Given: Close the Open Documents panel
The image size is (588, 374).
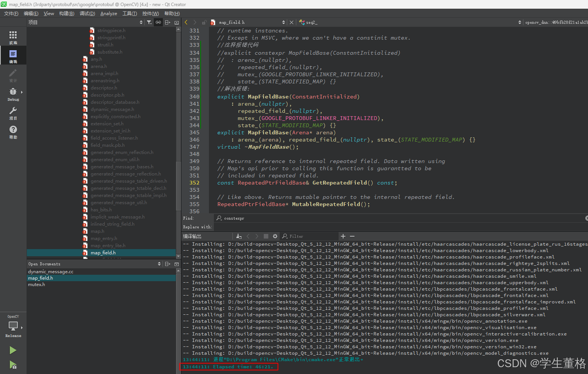Looking at the screenshot, I should (176, 264).
